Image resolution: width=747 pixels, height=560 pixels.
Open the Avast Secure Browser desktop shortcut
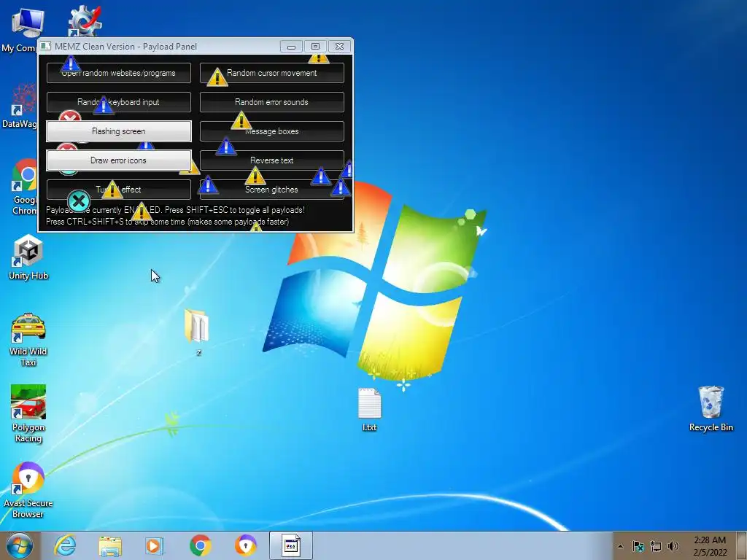(x=28, y=489)
